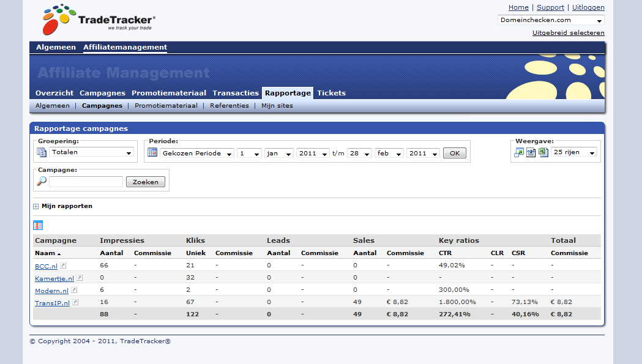Go to the Promotiemateriaal main tab
Screen dimensions: 642x364
169,93
